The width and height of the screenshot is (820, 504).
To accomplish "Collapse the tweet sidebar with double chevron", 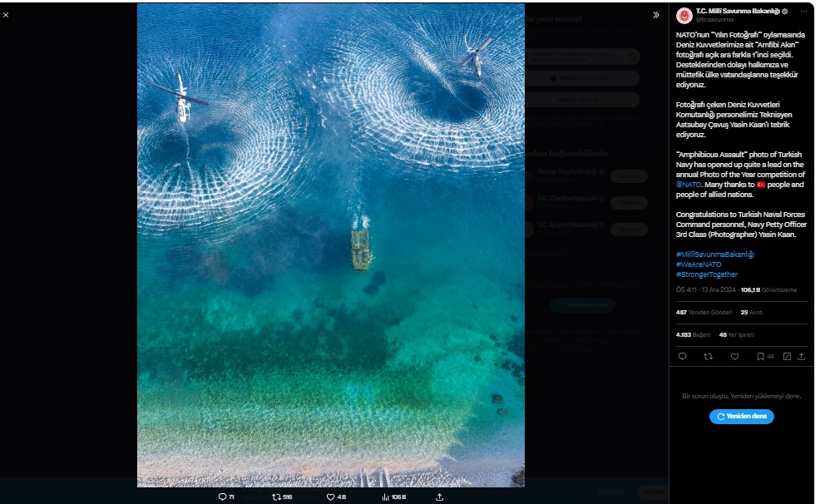I will 656,15.
